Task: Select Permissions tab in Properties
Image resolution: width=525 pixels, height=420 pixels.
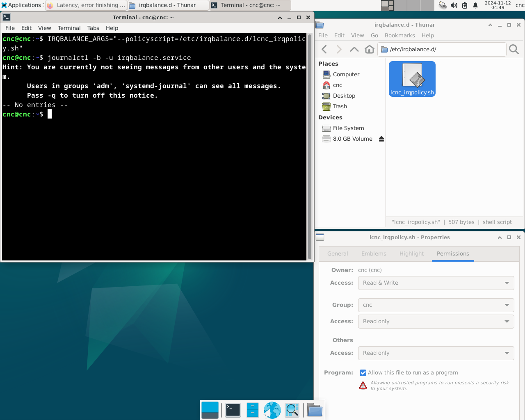Action: (453, 254)
